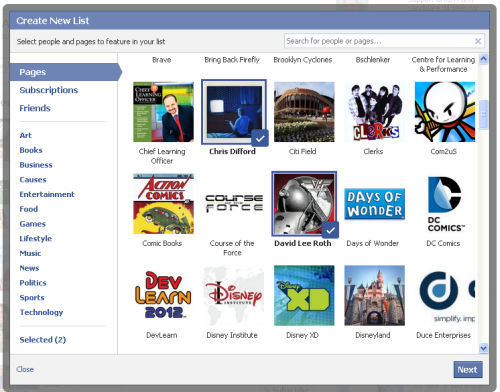Select the Clerks page thumbnail
Screen dimensions: 500x392
[374, 112]
